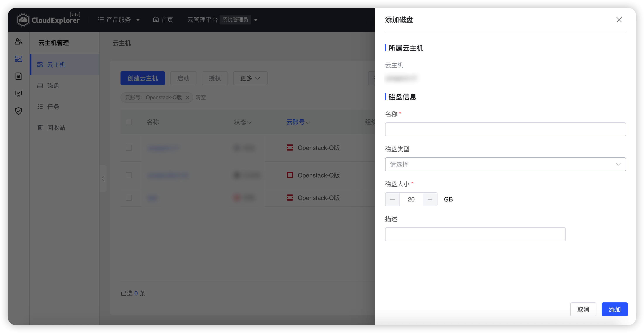Click Openstack icon in first table row

[x=290, y=148]
